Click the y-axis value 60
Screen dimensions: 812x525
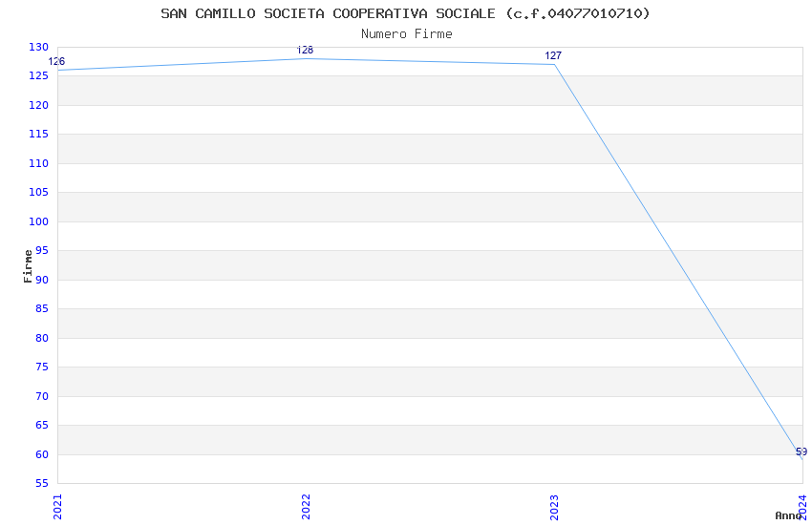click(41, 454)
